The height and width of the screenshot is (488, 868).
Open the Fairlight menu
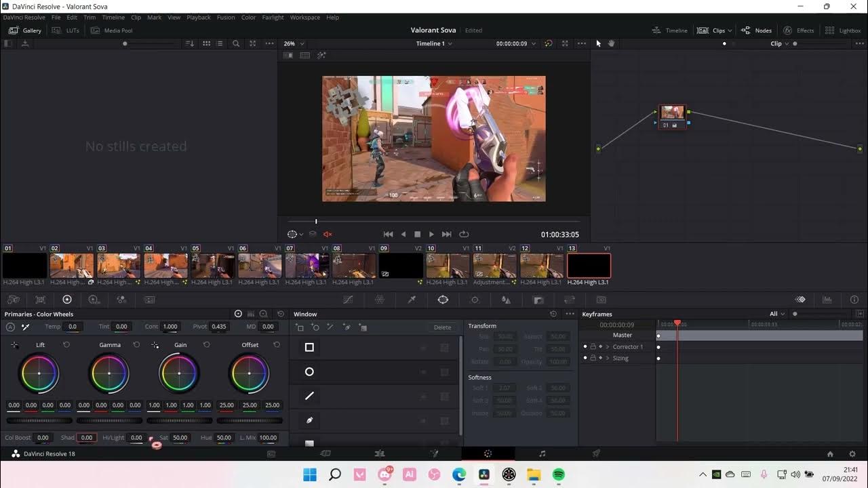(273, 18)
